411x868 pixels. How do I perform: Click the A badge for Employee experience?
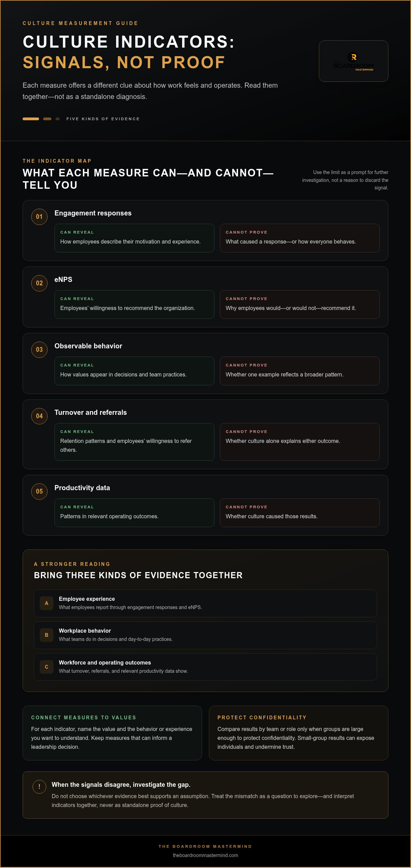(47, 603)
